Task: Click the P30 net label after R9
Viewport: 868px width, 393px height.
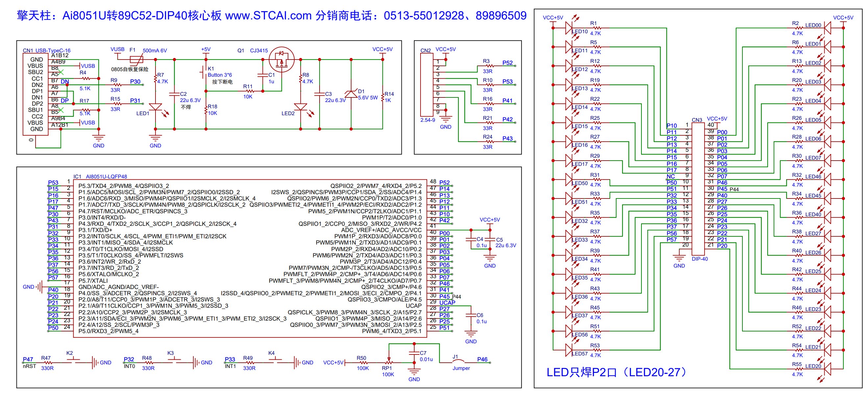Action: [x=135, y=82]
